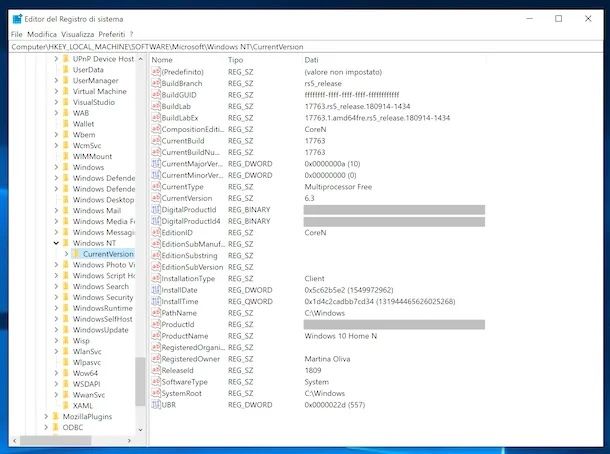Click the BuildLab value icon
Screen dimensions: 610x454
[x=156, y=106]
